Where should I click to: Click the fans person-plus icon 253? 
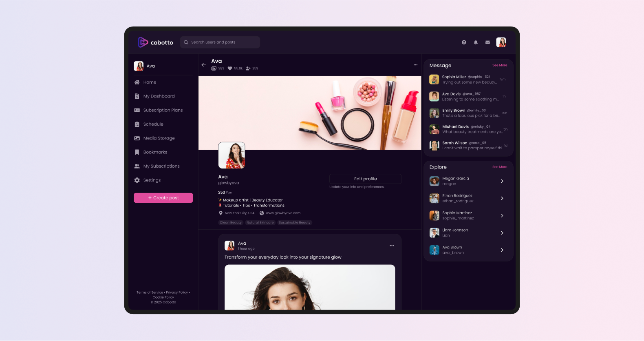point(248,69)
